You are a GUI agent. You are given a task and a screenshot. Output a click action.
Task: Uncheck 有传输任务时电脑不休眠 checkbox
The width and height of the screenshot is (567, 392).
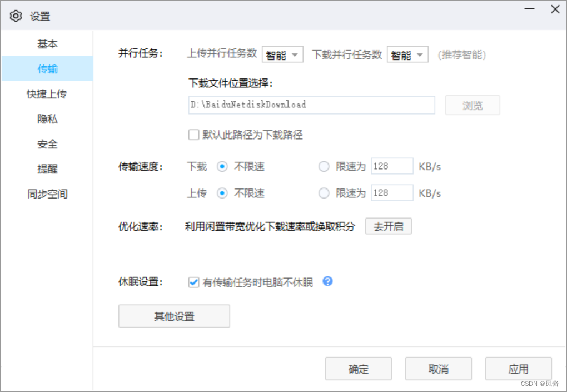point(194,282)
